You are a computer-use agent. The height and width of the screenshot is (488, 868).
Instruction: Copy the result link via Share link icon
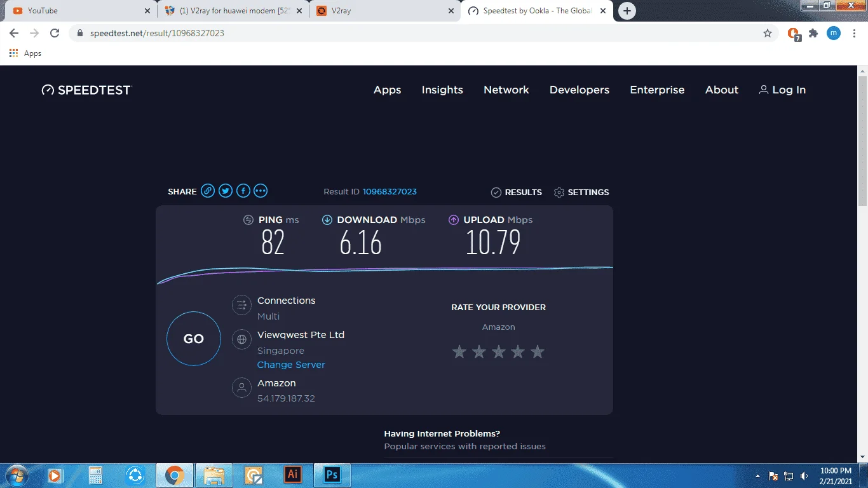(x=208, y=191)
